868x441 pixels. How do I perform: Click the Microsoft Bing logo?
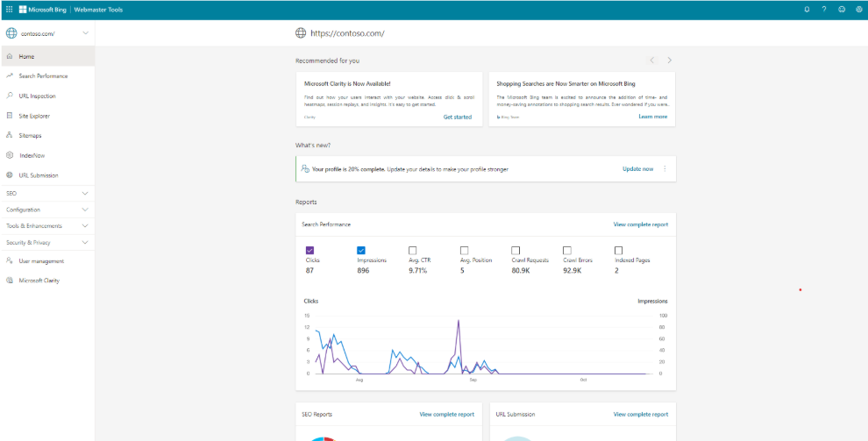coord(42,10)
